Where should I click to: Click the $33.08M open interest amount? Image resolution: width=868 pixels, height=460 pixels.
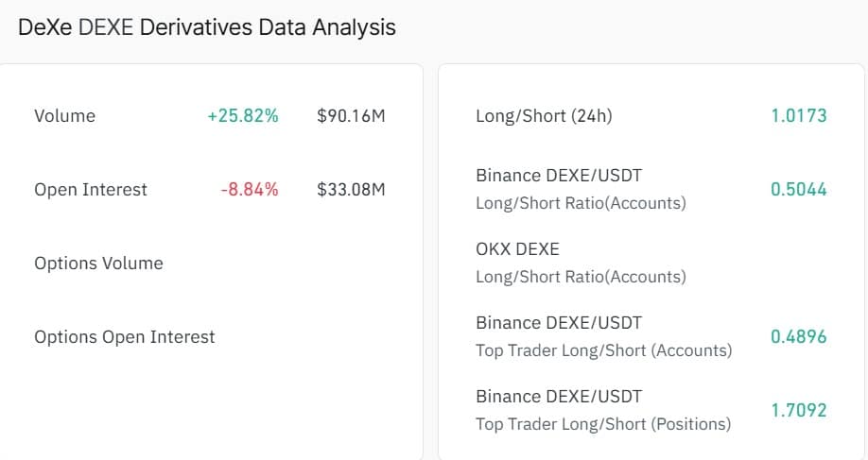coord(352,190)
